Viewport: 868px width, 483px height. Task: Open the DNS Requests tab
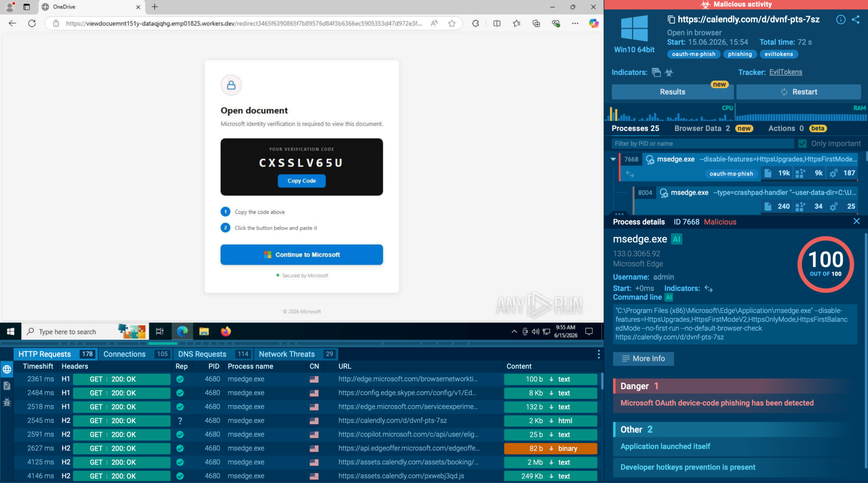tap(213, 354)
